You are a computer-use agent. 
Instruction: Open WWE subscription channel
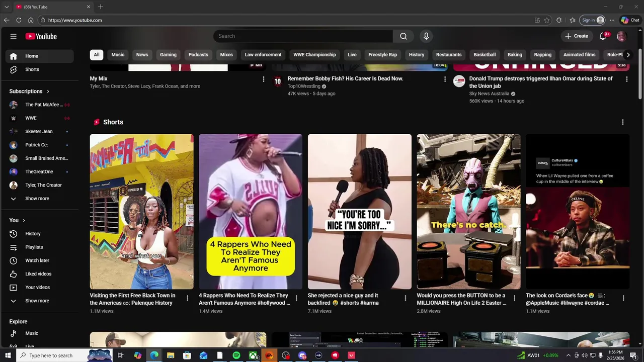coord(40,118)
